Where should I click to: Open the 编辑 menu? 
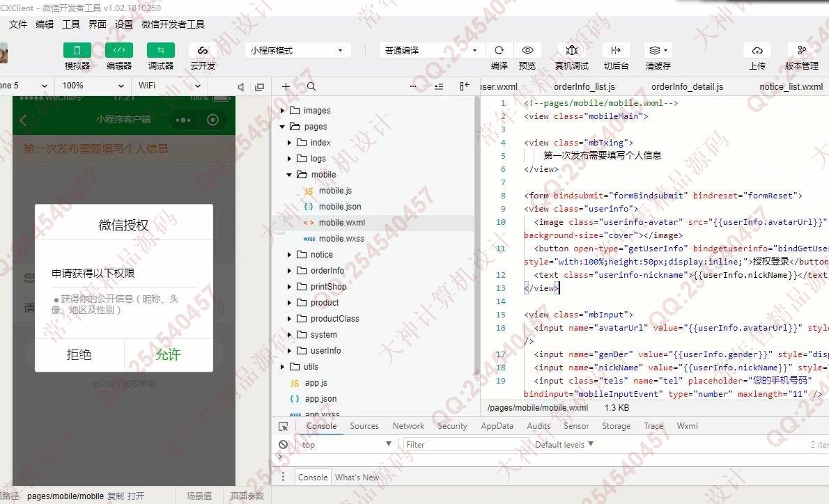point(45,24)
